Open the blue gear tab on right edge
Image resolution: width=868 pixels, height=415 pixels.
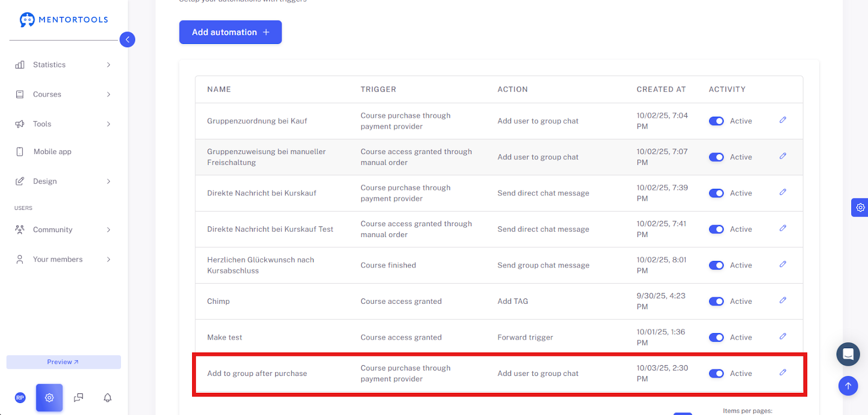(860, 207)
